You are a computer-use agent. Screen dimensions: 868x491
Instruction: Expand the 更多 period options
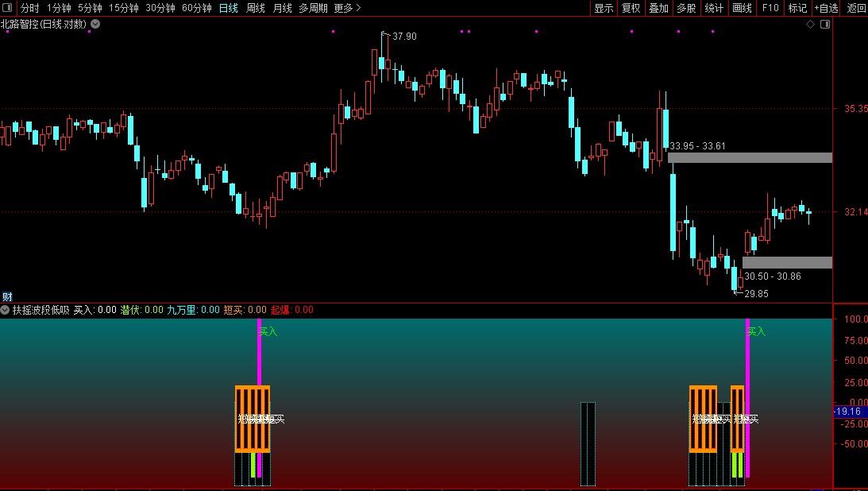(348, 8)
